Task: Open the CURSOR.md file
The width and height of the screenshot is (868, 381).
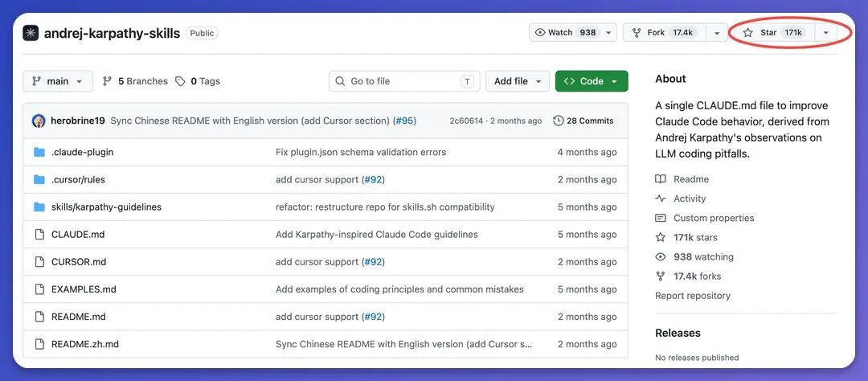Action: coord(79,262)
